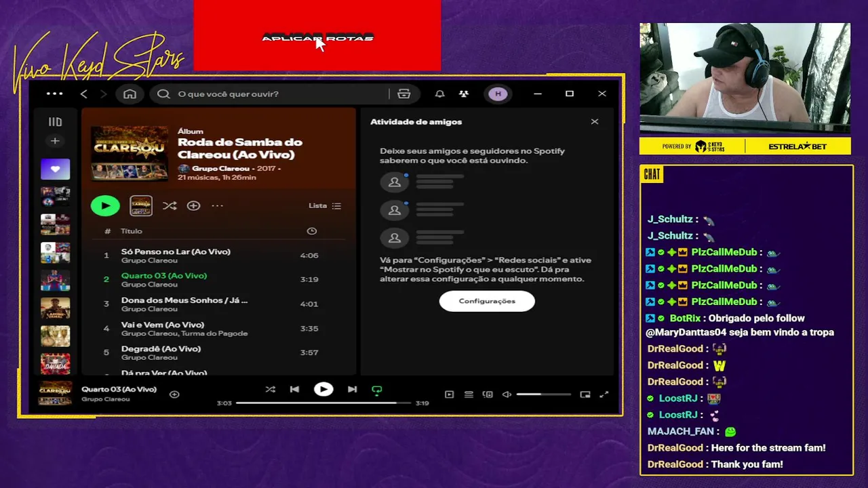Click the album preview thumbnail beside play
This screenshot has height=488, width=868.
[x=141, y=206]
